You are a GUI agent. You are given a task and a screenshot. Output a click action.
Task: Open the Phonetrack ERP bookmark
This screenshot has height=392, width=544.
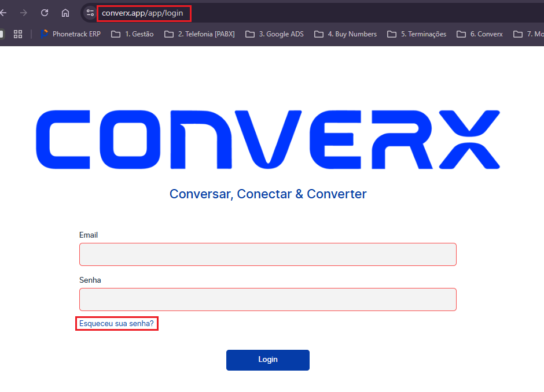(x=70, y=34)
